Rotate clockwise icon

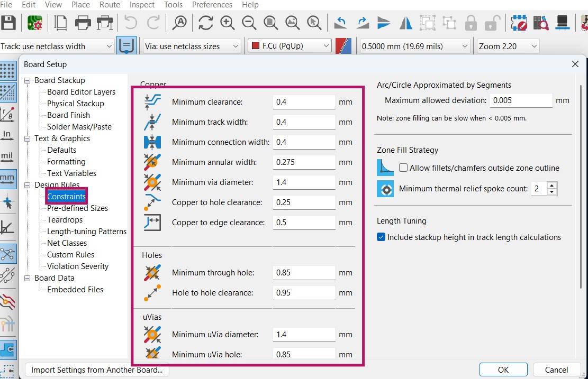(x=362, y=23)
